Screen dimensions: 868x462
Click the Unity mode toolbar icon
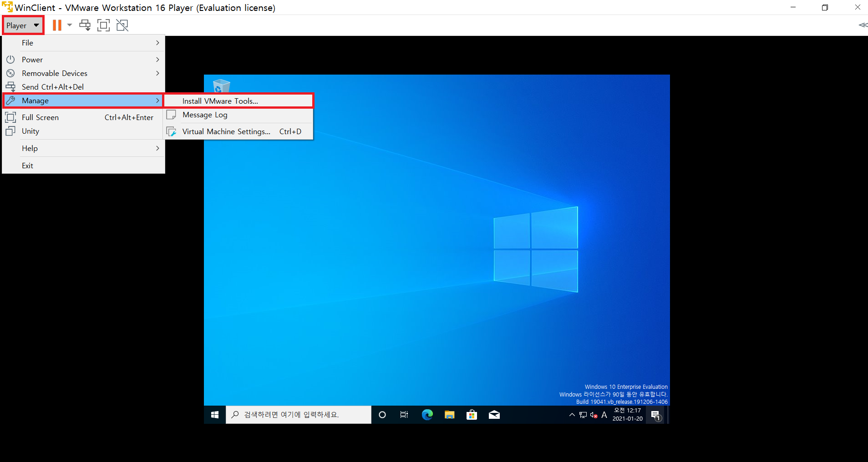(x=122, y=25)
